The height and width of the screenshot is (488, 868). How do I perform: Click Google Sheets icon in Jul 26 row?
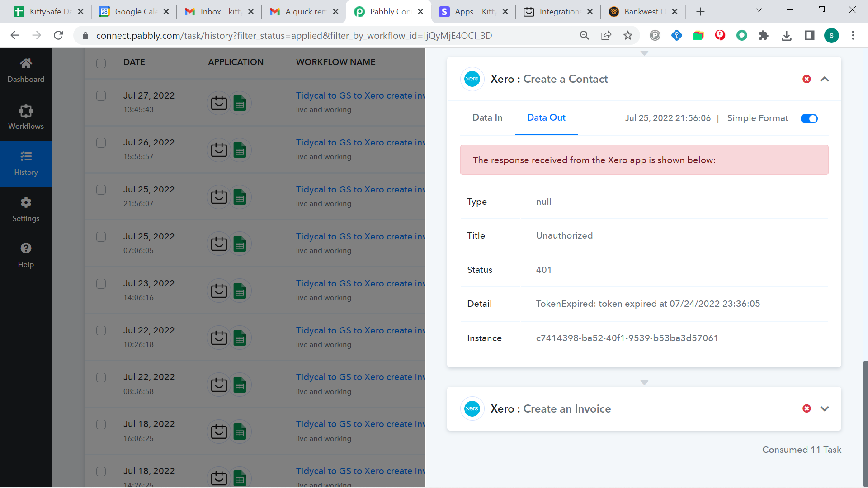pos(240,150)
